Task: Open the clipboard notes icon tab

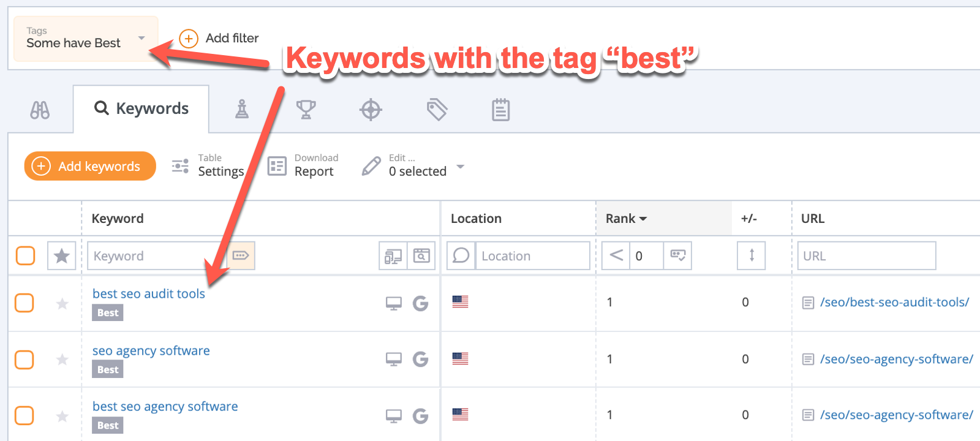Action: pyautogui.click(x=500, y=110)
